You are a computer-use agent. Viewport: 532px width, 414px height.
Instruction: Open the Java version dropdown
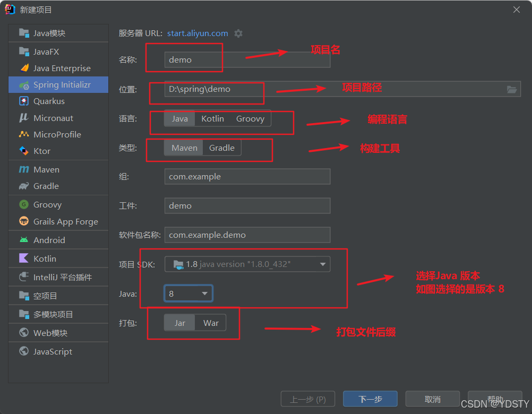[188, 292]
